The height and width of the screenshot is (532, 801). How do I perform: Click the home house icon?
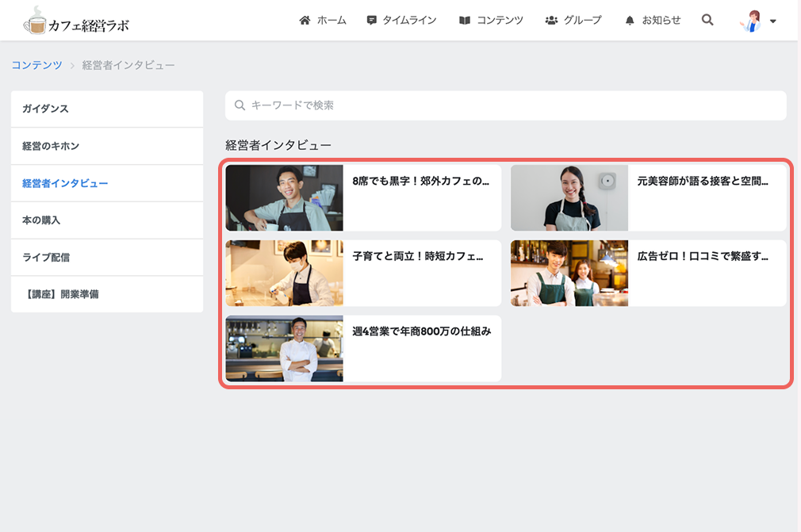pyautogui.click(x=305, y=21)
